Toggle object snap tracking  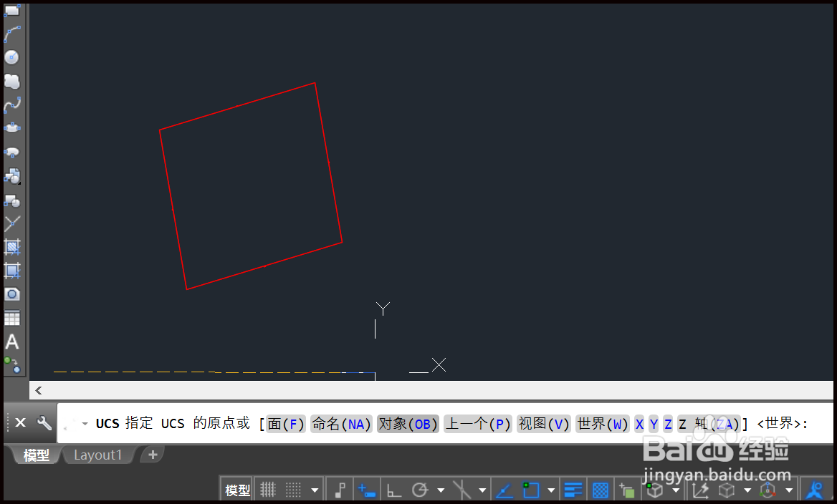pyautogui.click(x=504, y=490)
